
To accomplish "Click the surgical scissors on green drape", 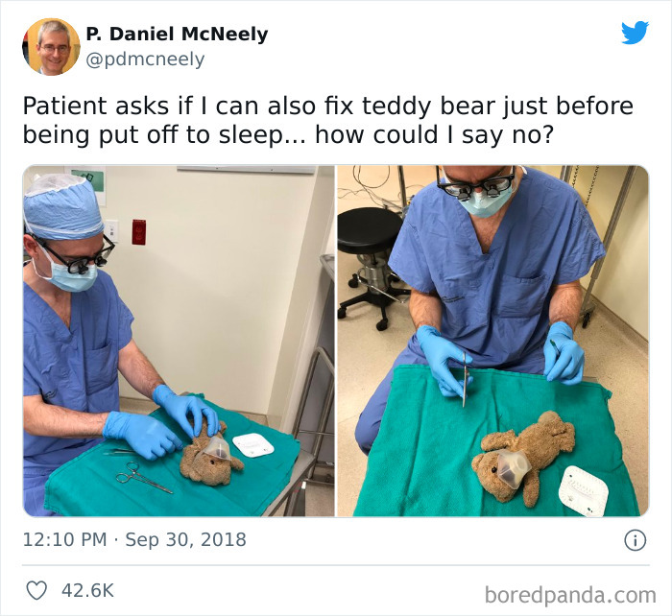I will coord(143,477).
